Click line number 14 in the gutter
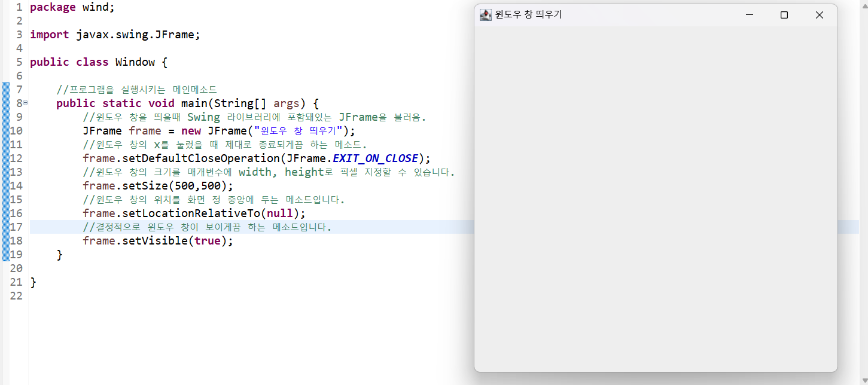The width and height of the screenshot is (868, 385). tap(16, 186)
